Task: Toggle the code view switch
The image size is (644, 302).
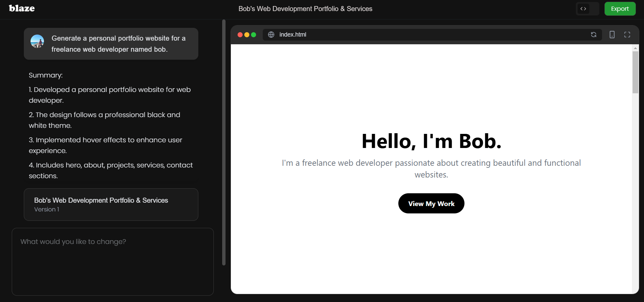Action: pyautogui.click(x=587, y=9)
